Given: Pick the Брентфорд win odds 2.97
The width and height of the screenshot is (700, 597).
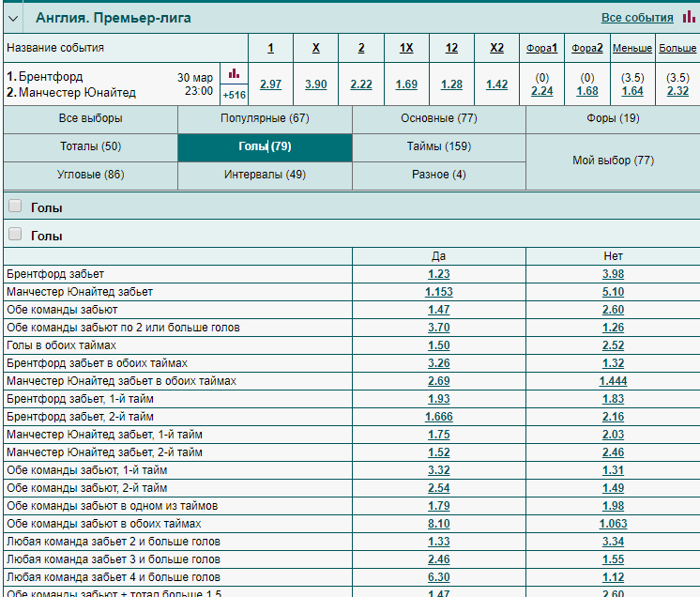Looking at the screenshot, I should click(x=270, y=84).
